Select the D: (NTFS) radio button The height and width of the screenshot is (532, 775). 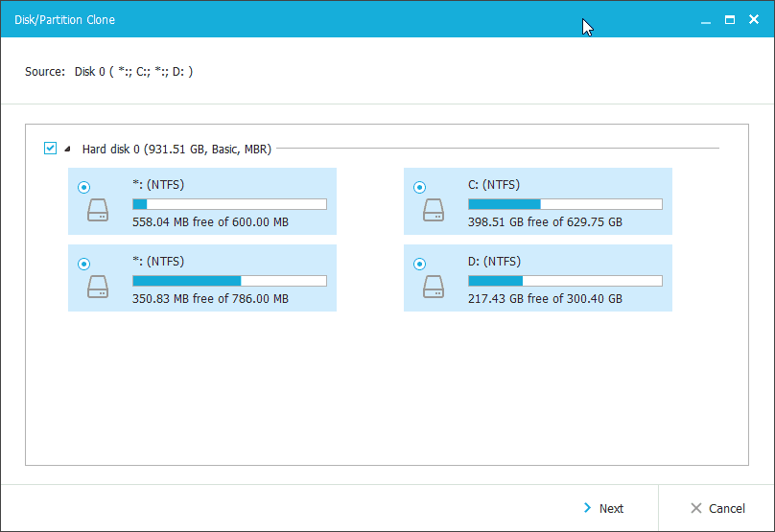(x=419, y=263)
